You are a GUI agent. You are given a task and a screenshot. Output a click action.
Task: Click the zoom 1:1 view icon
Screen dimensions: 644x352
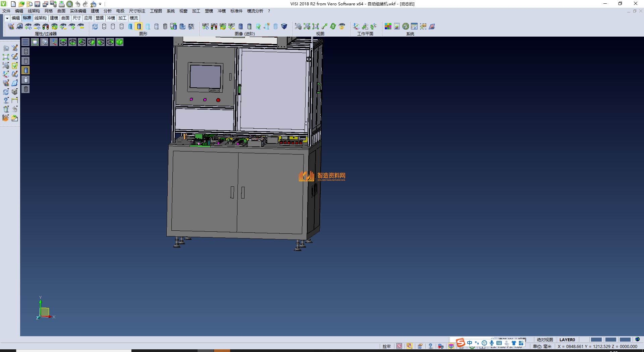[316, 26]
